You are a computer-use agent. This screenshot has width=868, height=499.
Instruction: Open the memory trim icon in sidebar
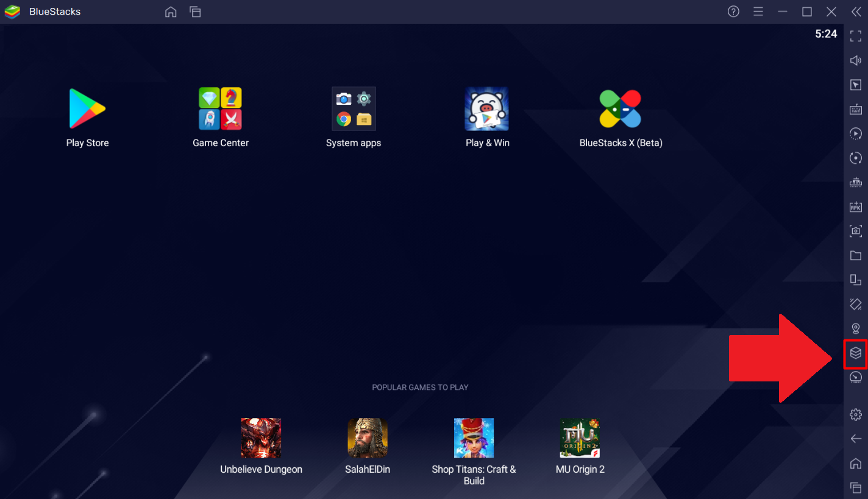(x=856, y=182)
